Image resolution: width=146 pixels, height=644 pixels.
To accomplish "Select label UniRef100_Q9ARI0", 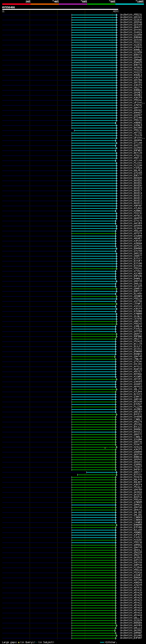I will coord(131,289).
